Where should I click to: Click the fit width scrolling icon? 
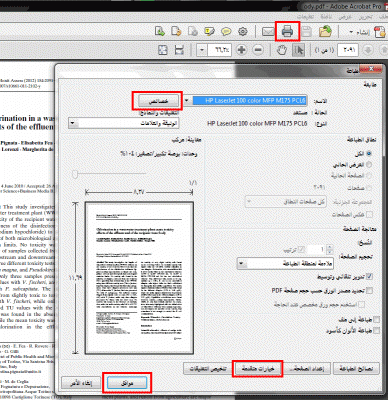tap(179, 50)
